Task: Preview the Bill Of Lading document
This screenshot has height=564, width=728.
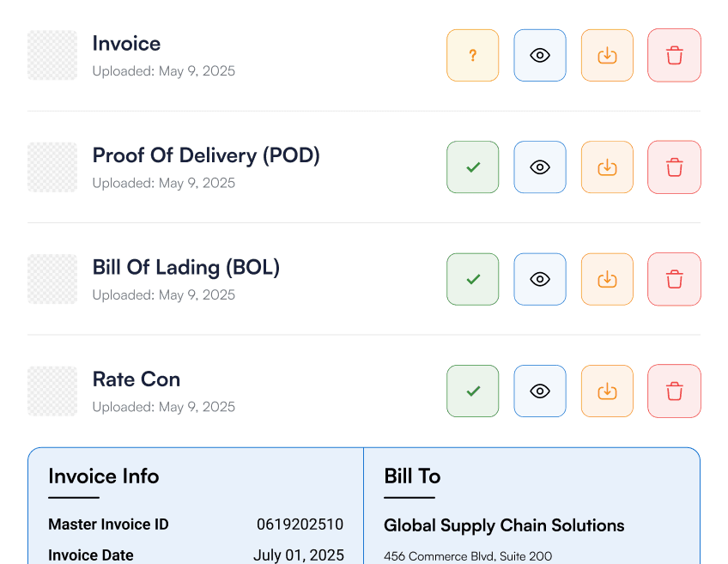Action: [x=539, y=279]
